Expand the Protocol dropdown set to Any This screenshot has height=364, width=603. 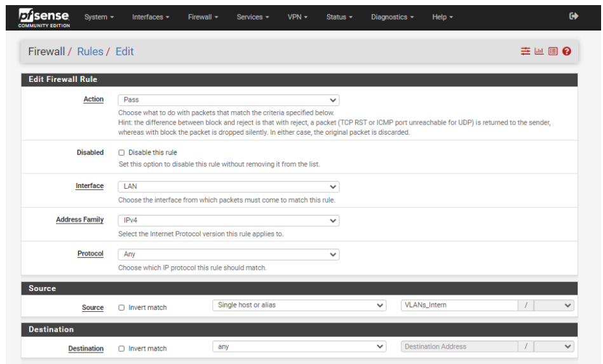[228, 254]
